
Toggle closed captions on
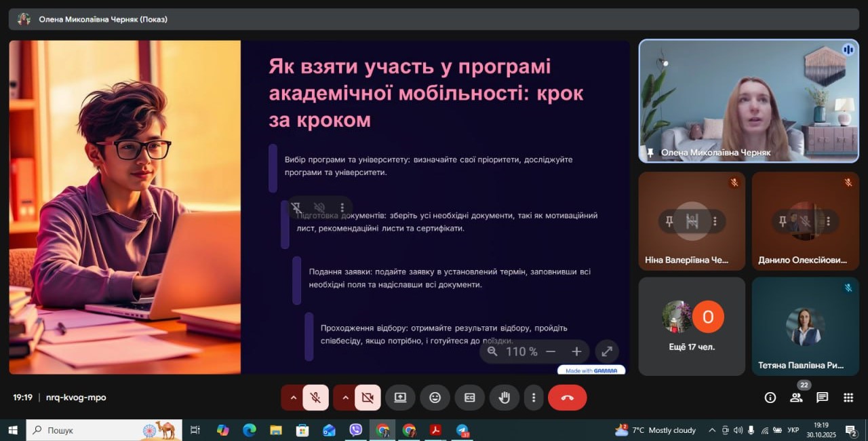coord(469,398)
